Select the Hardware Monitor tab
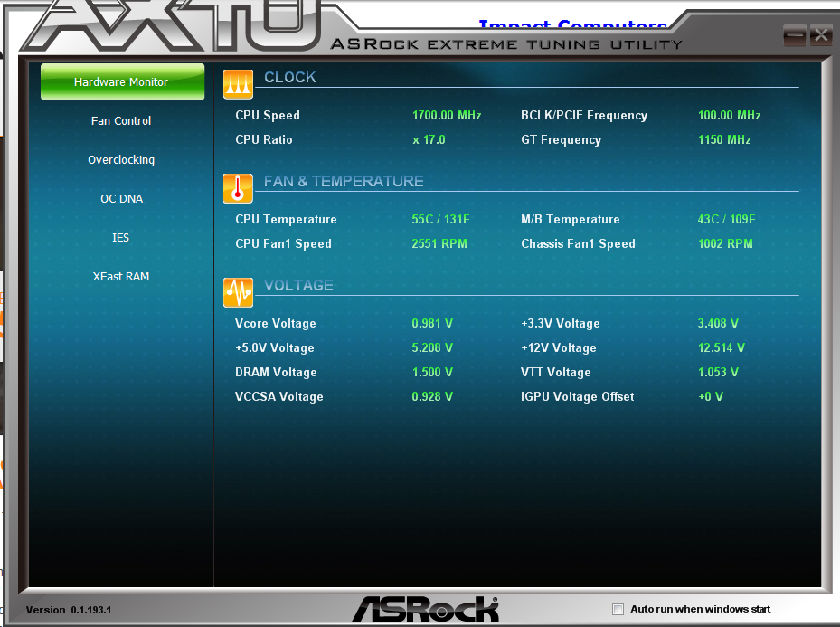This screenshot has height=627, width=840. pos(122,82)
